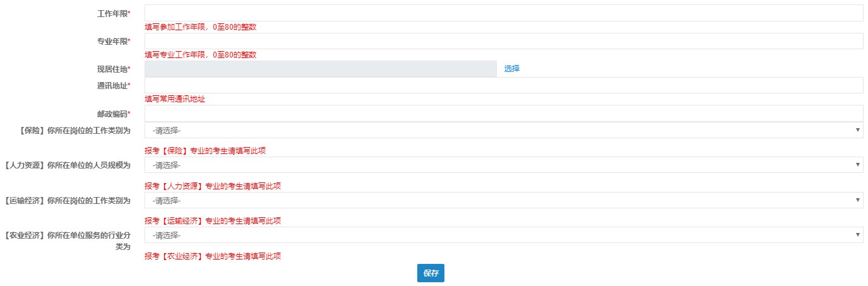Click the 填写专业工作年限 hint text
868x286 pixels.
tap(200, 55)
